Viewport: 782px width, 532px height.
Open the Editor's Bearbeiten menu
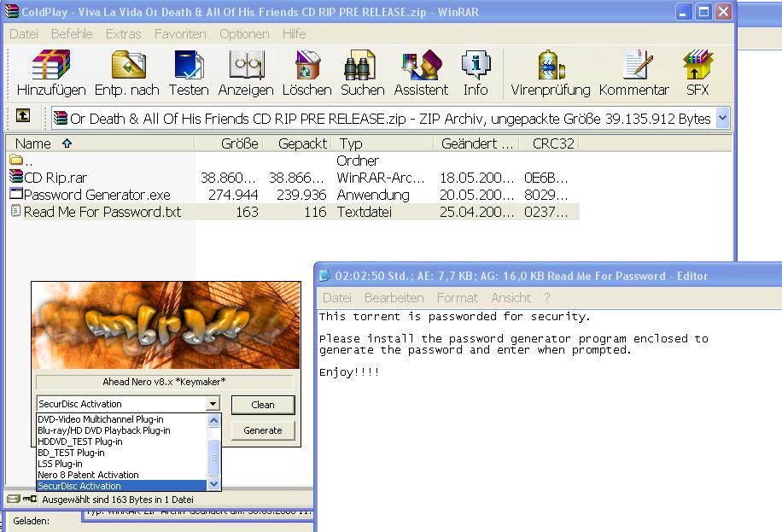(x=394, y=298)
